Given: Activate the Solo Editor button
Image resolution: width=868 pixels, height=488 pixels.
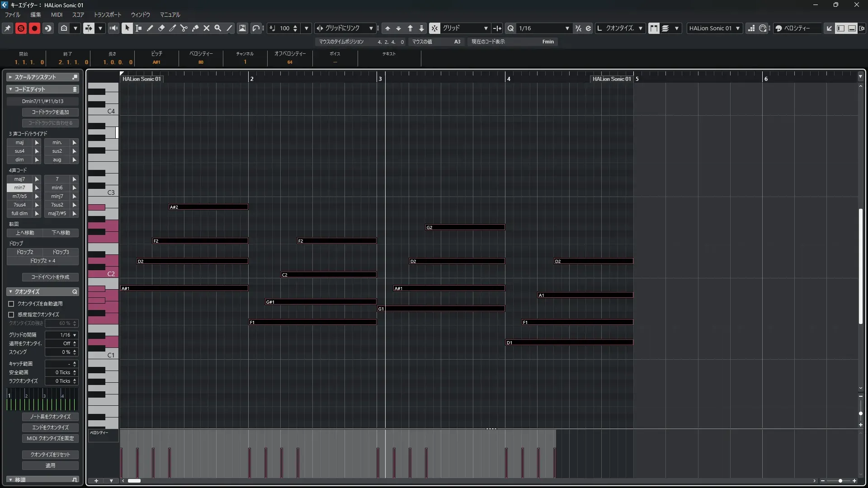Looking at the screenshot, I should click(x=21, y=28).
